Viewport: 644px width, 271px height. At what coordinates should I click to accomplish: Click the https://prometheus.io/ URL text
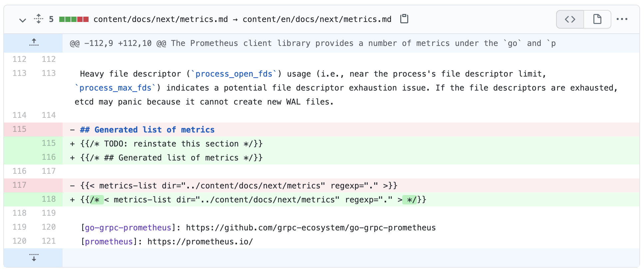[x=200, y=242]
